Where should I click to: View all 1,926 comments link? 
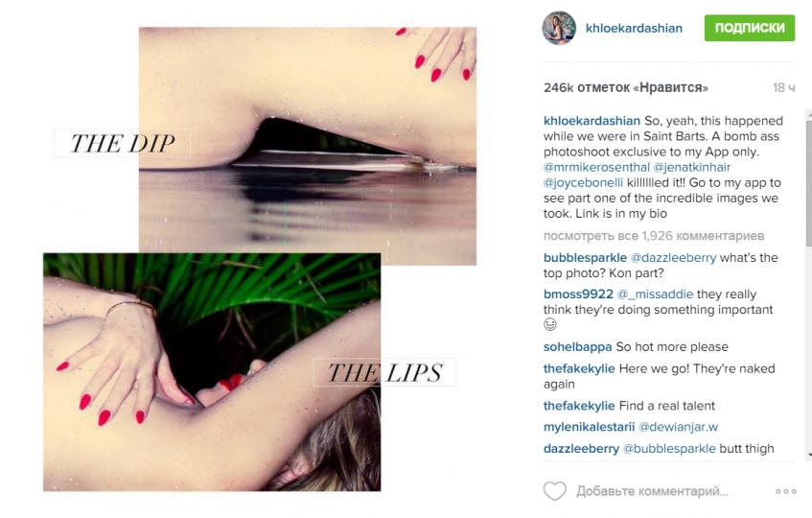[654, 236]
